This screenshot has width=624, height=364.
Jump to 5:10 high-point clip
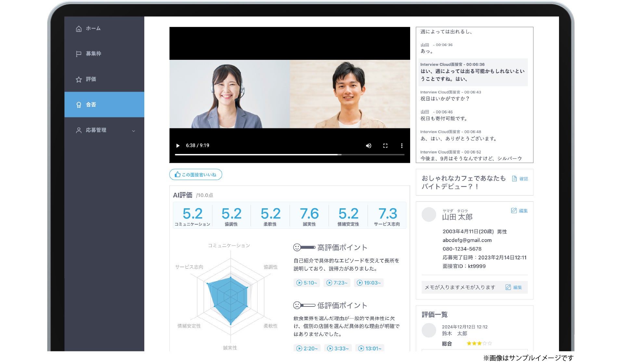307,283
